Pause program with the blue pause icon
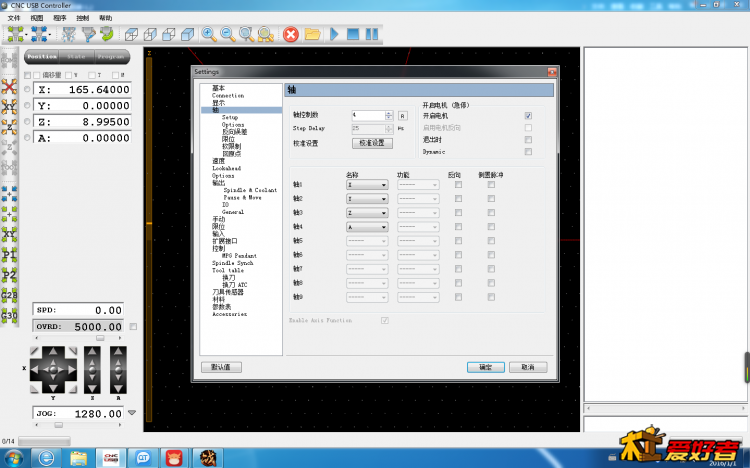 (x=372, y=34)
